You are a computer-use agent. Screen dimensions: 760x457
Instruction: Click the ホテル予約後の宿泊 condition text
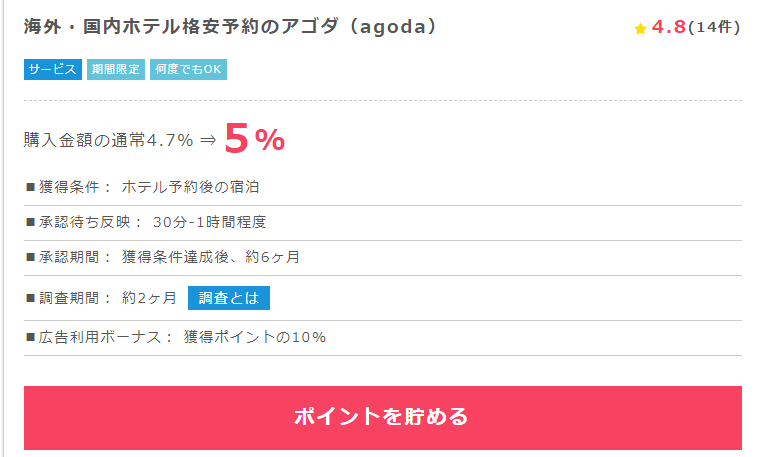[x=190, y=187]
